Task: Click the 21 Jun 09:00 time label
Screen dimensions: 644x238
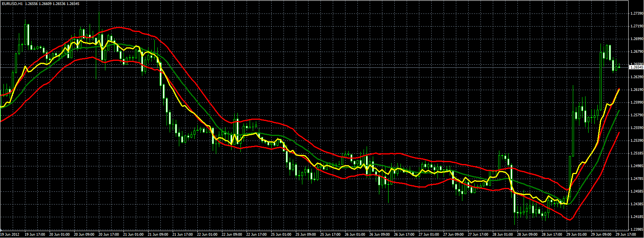Action: [158, 234]
